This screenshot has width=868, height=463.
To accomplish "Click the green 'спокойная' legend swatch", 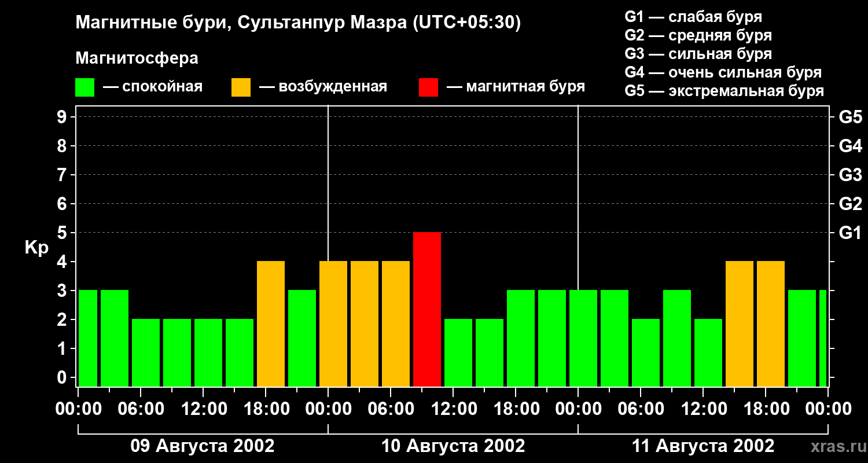I will (84, 87).
